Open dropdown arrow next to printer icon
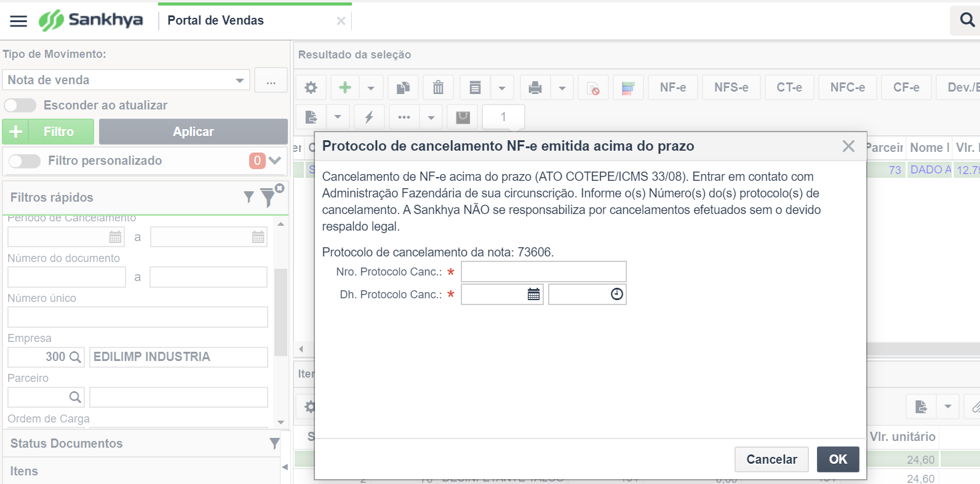 (562, 88)
